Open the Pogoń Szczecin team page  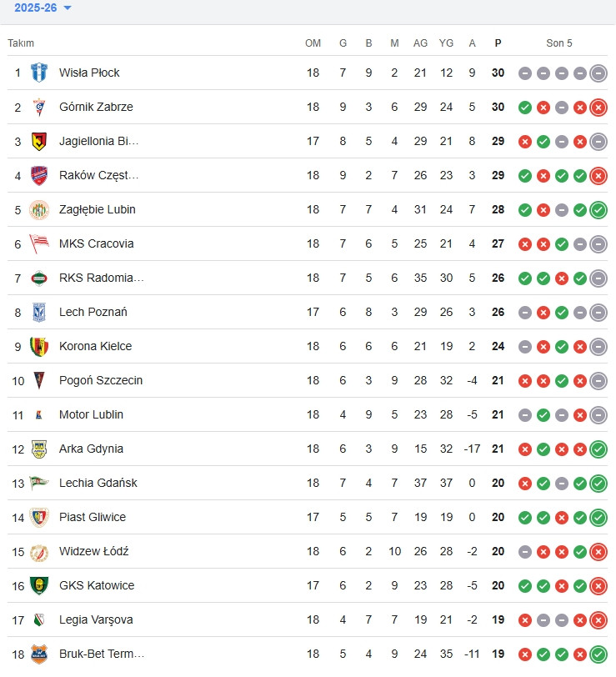click(101, 380)
